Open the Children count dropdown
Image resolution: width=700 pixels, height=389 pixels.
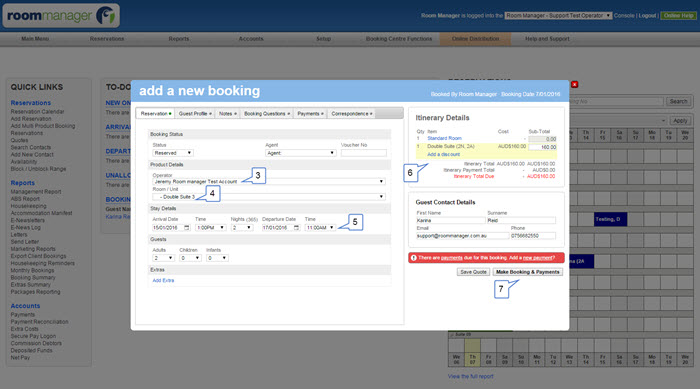pos(190,258)
